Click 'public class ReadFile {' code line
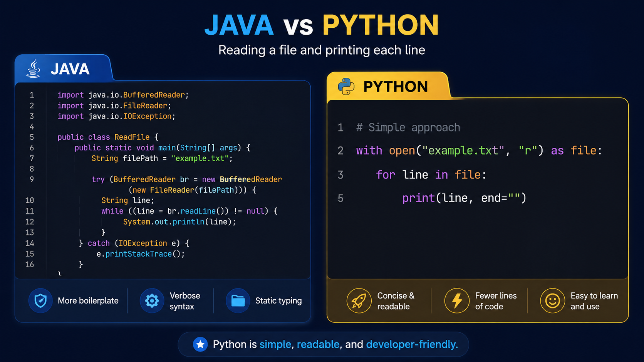Viewport: 644px width, 362px height. pyautogui.click(x=108, y=137)
